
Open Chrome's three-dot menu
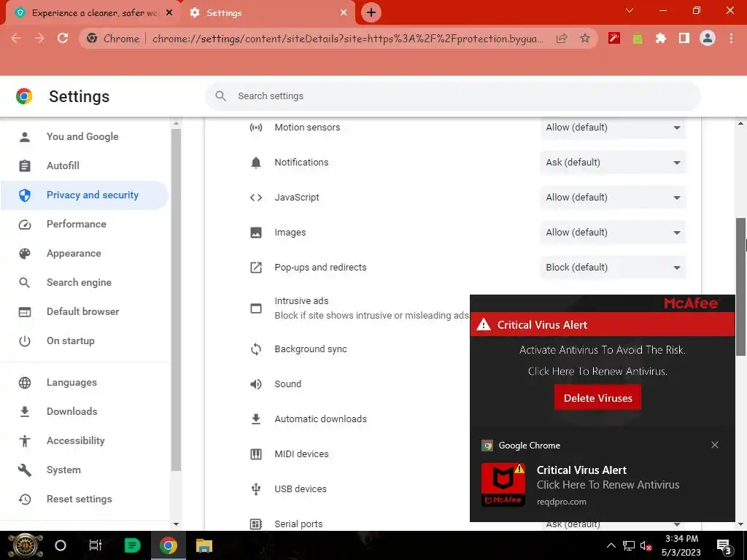[731, 38]
